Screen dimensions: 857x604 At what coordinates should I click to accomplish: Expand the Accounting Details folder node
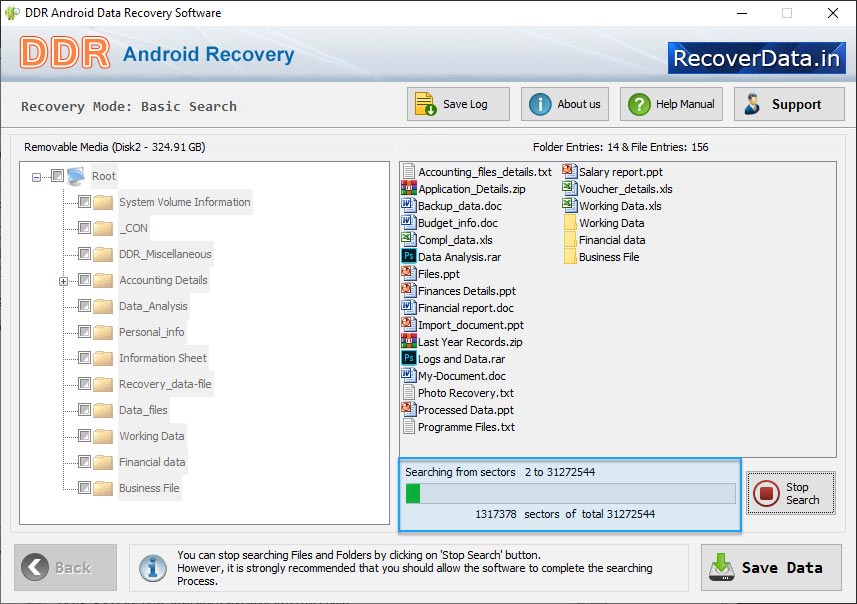pyautogui.click(x=63, y=282)
